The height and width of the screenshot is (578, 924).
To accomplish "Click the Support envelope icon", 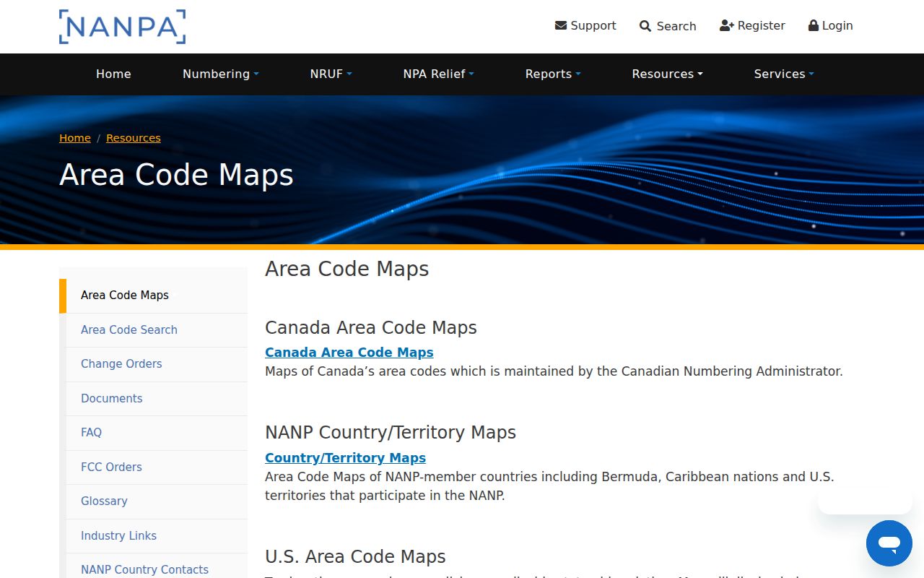I will pyautogui.click(x=561, y=25).
